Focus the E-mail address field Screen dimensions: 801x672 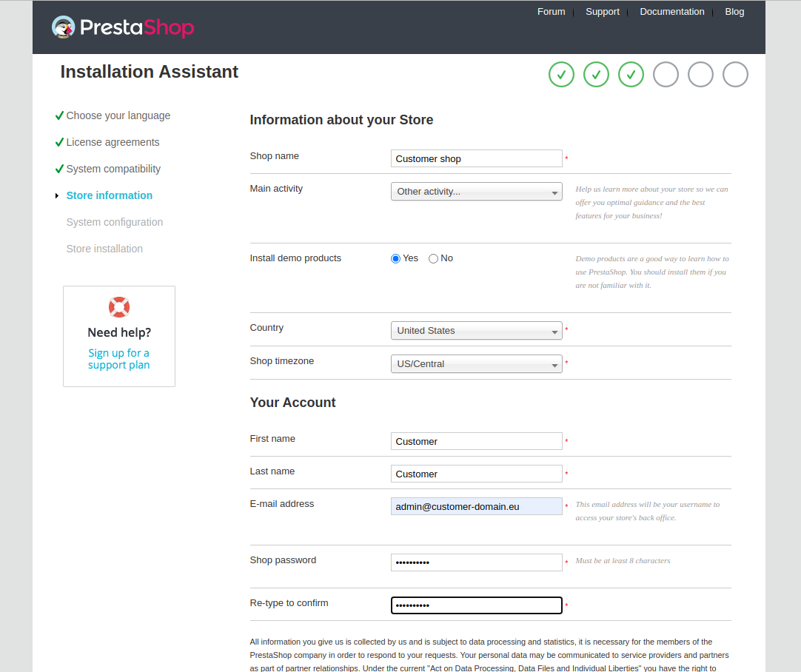[x=476, y=506]
